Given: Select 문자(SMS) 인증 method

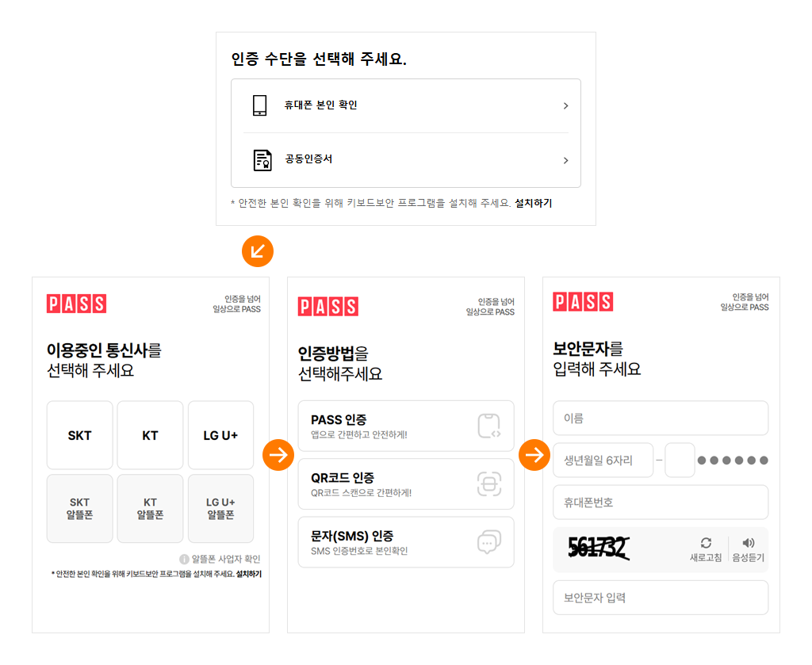Looking at the screenshot, I should pos(406,542).
